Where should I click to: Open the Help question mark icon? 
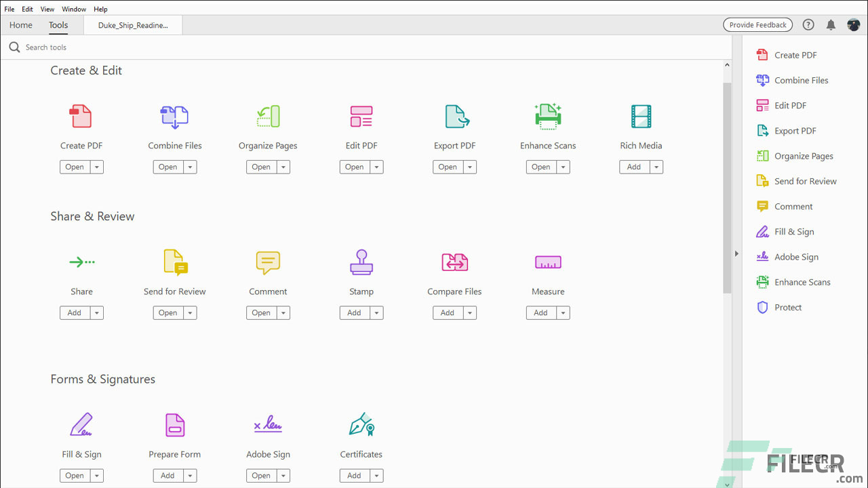pos(808,25)
